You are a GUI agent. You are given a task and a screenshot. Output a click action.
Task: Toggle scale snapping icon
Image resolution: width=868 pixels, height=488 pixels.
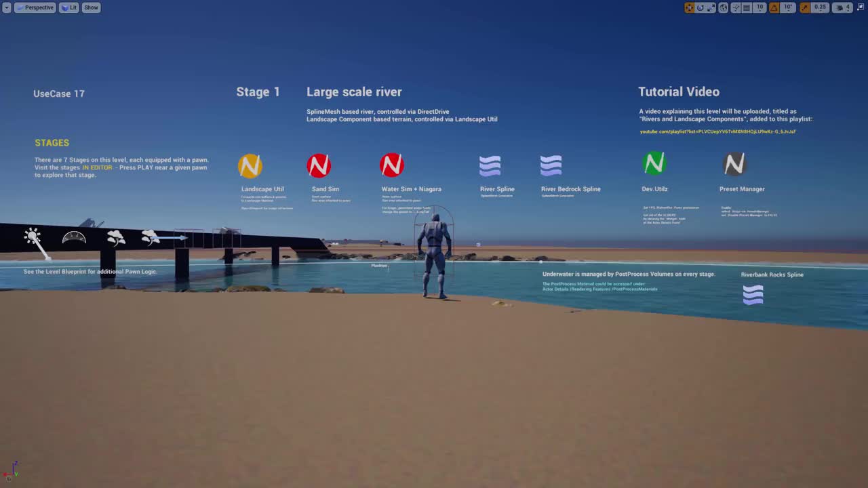click(x=805, y=7)
